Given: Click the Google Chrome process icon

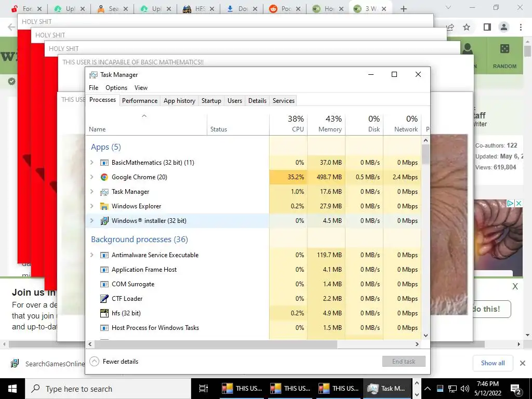Looking at the screenshot, I should pyautogui.click(x=104, y=177).
